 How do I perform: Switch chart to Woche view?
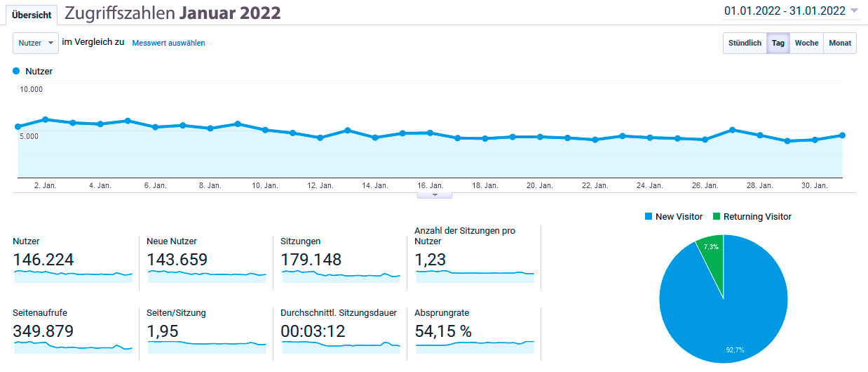pyautogui.click(x=806, y=43)
